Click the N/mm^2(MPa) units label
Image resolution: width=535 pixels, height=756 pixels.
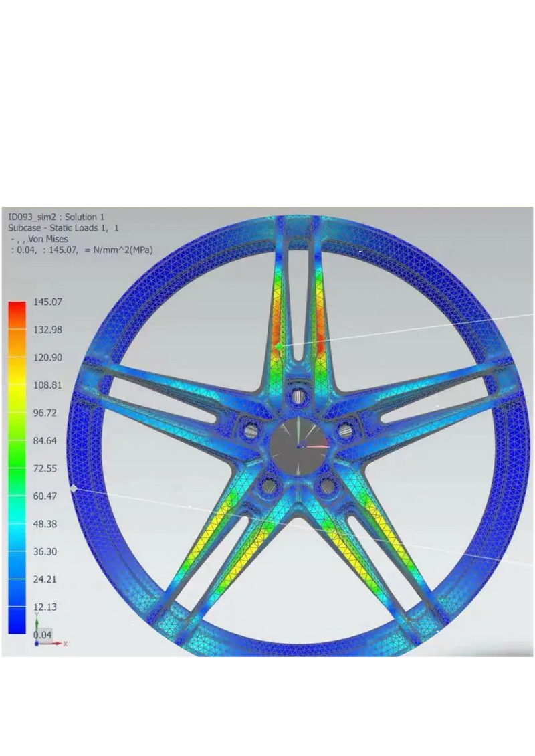coord(124,250)
